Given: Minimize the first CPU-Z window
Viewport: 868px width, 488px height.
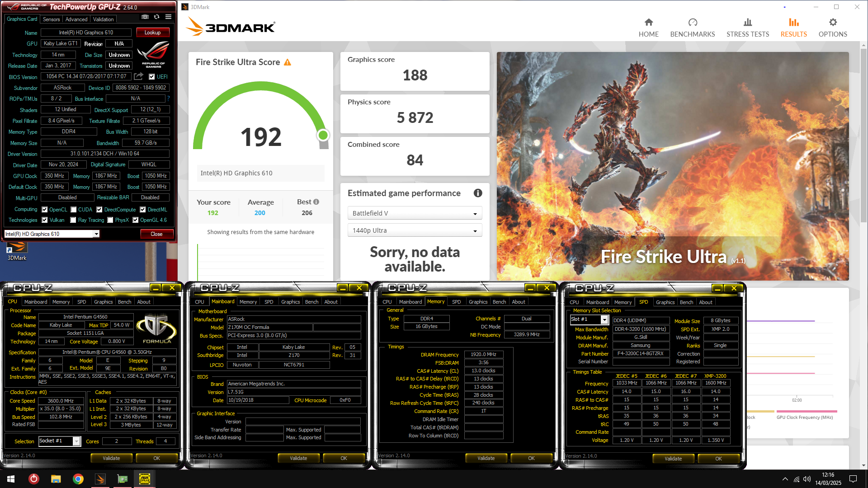Looking at the screenshot, I should [155, 288].
